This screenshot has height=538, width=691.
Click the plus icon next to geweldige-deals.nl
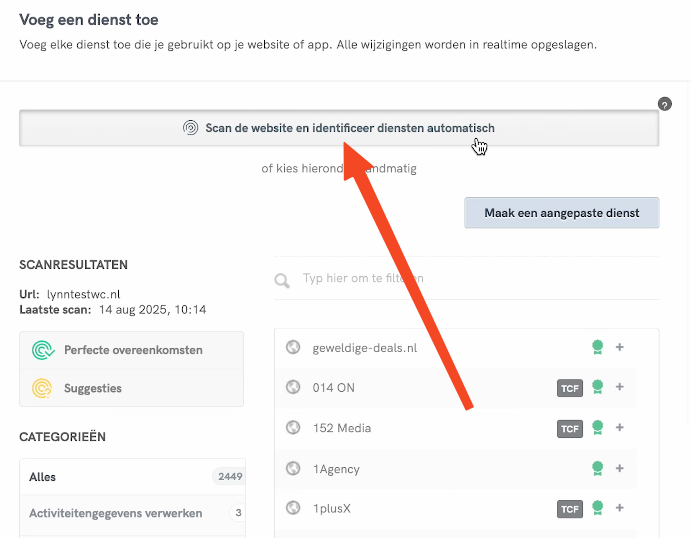click(620, 347)
